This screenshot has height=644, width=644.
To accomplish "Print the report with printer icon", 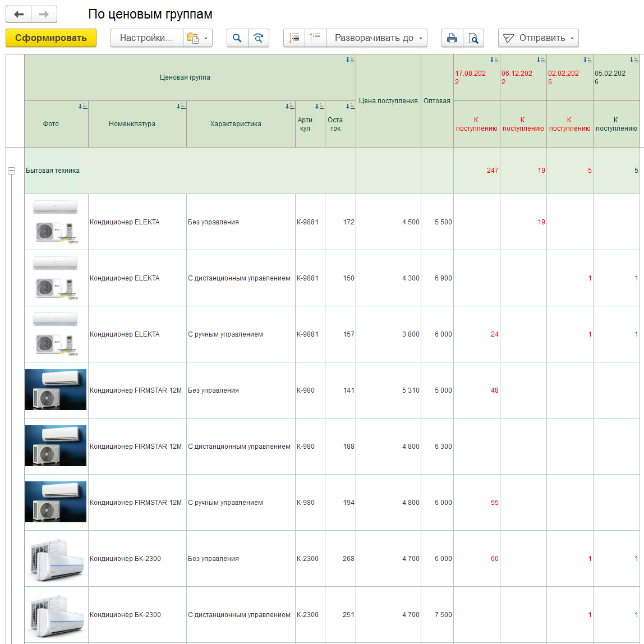I will tap(452, 38).
